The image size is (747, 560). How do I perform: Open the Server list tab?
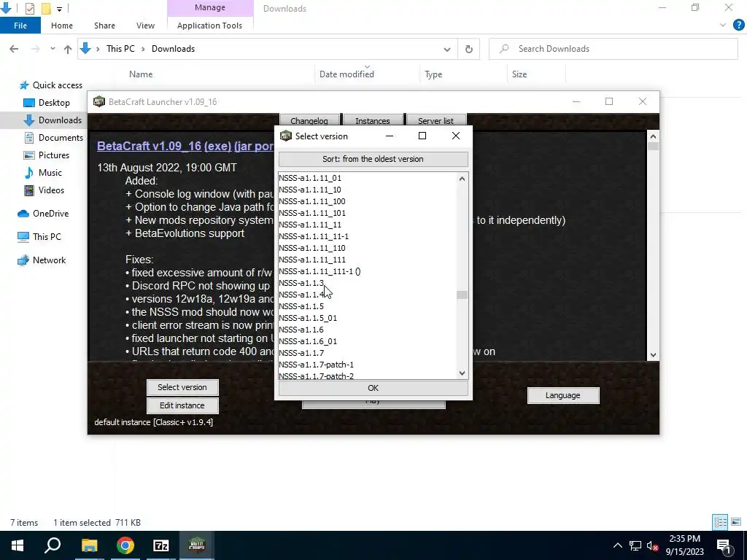[436, 121]
